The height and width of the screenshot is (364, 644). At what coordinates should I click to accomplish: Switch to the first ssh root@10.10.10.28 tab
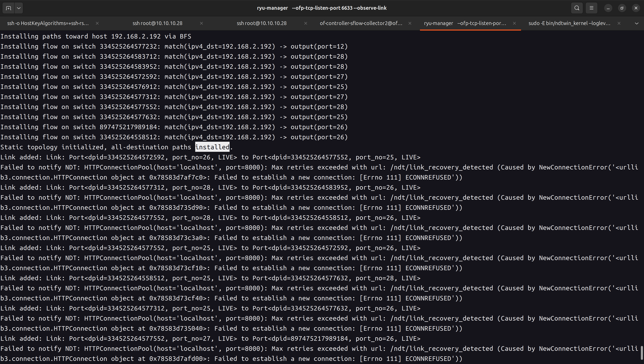(157, 23)
